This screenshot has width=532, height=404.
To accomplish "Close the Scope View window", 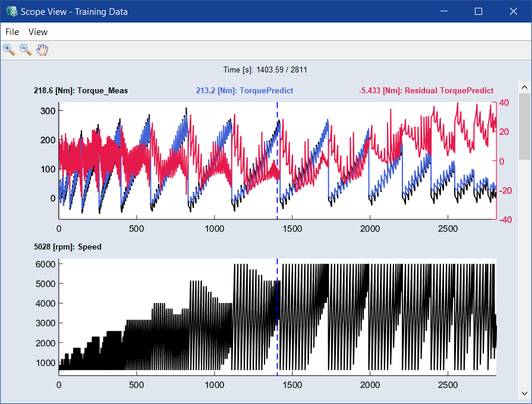I will [x=514, y=11].
